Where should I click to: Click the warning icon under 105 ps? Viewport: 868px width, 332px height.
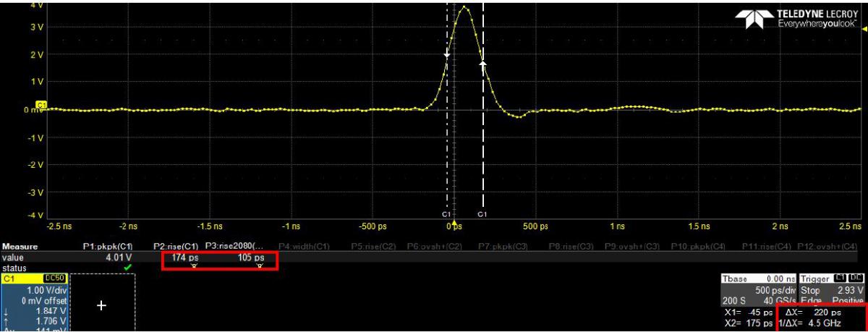258,267
